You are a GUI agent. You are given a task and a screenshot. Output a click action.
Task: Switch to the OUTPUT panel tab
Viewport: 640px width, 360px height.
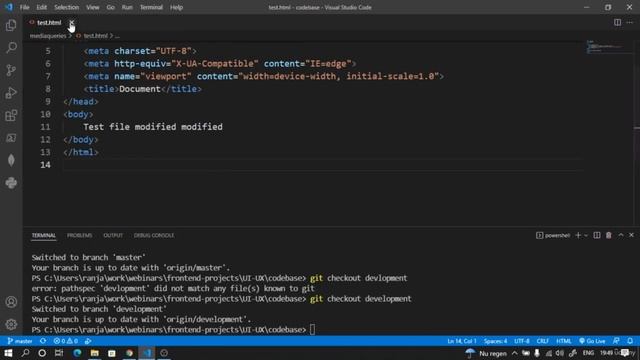pyautogui.click(x=113, y=236)
